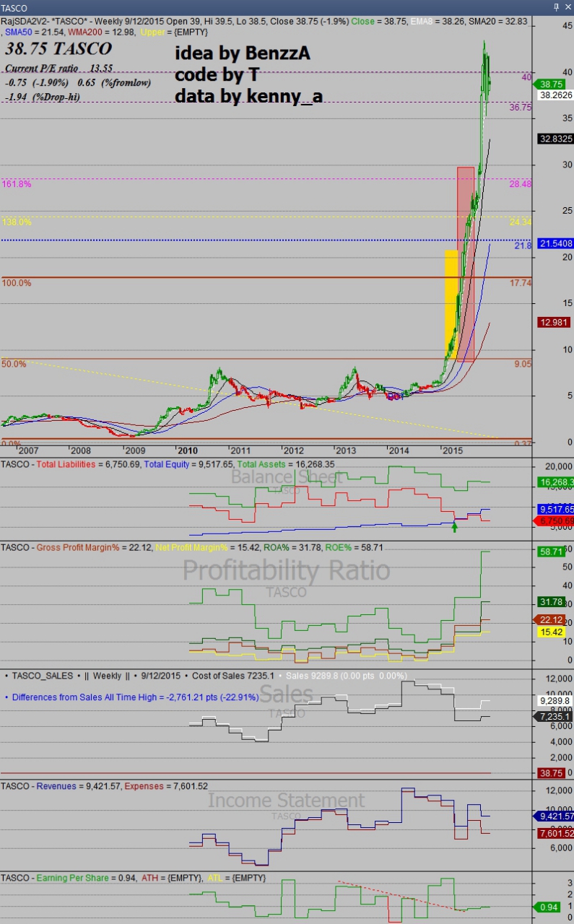
Task: Select the 31.78 ROA axis label
Action: tap(552, 602)
